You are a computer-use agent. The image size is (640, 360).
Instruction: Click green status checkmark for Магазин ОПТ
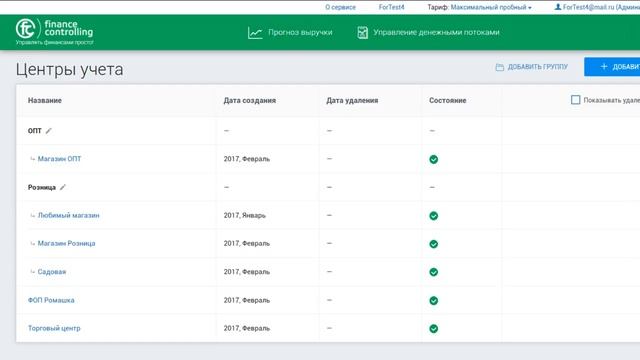click(433, 159)
